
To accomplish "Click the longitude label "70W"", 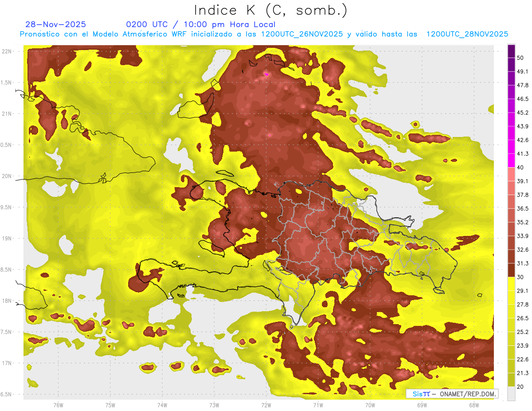I will 370,405.
